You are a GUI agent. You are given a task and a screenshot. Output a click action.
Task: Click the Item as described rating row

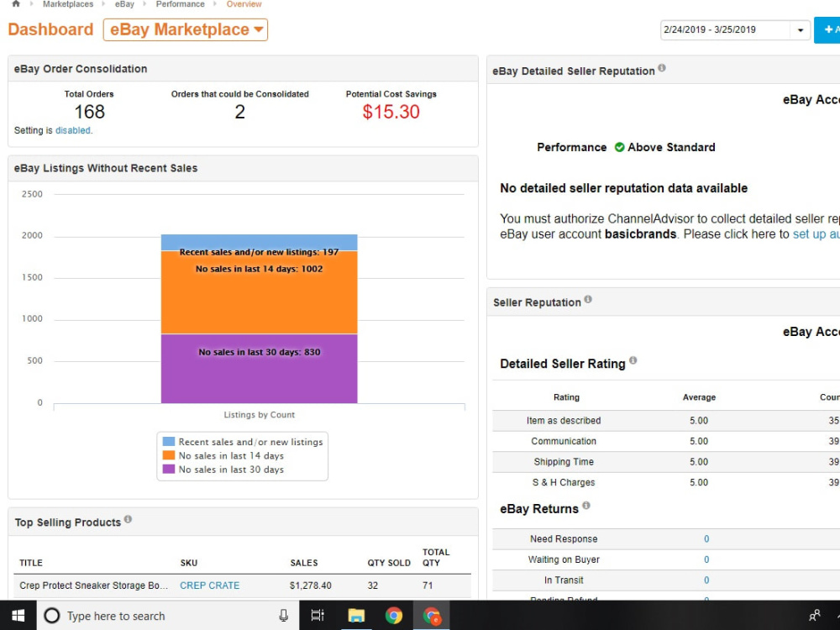(666, 421)
